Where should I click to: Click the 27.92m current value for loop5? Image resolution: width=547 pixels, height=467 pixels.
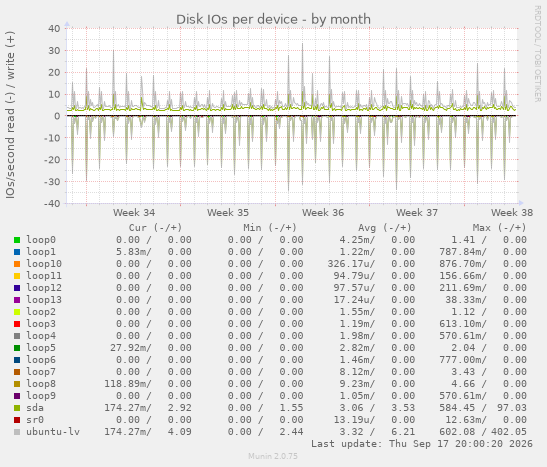click(x=130, y=348)
